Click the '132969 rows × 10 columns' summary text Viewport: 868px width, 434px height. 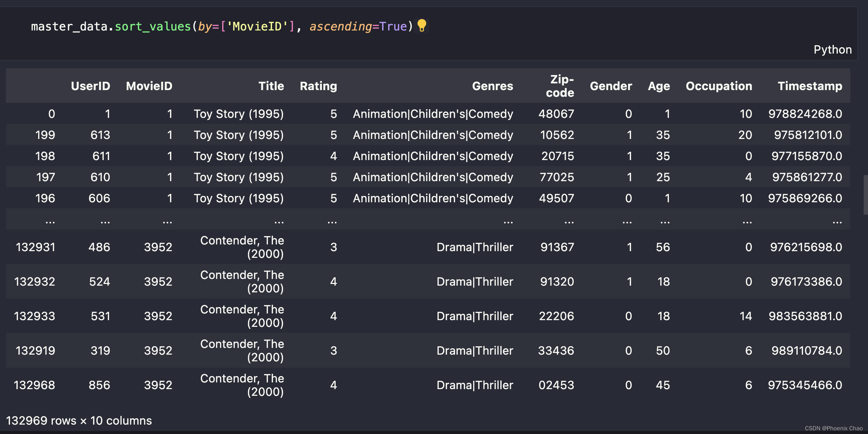pyautogui.click(x=79, y=421)
